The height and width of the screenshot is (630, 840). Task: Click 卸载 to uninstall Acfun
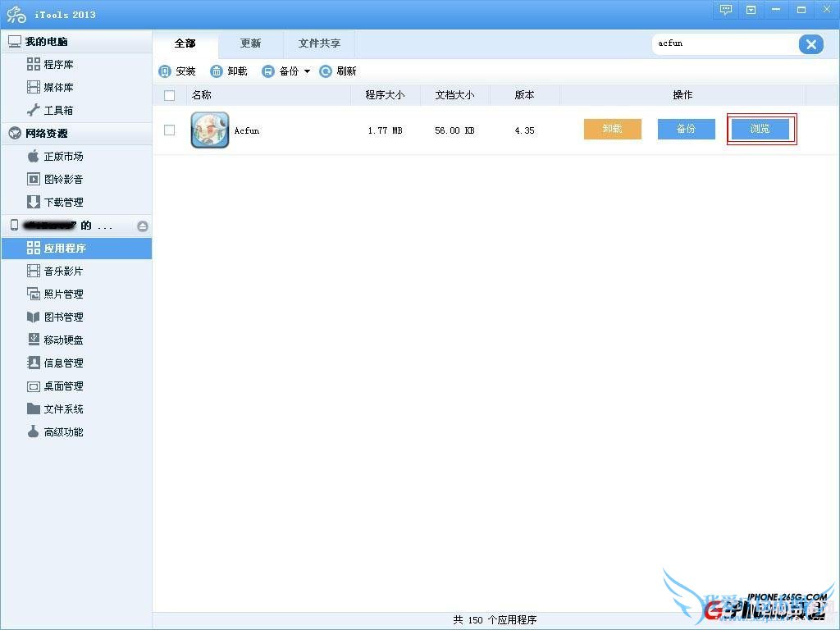[x=612, y=130]
